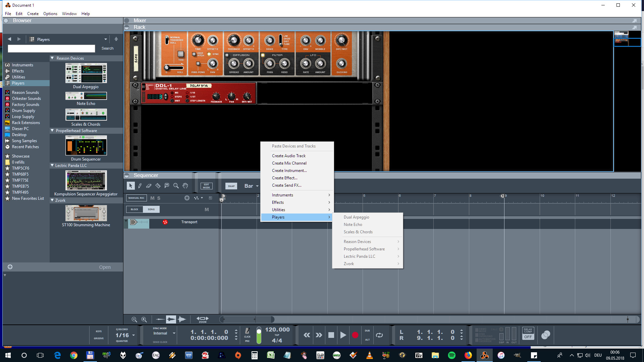Click the Rewind transport button
This screenshot has height=362, width=644.
307,335
